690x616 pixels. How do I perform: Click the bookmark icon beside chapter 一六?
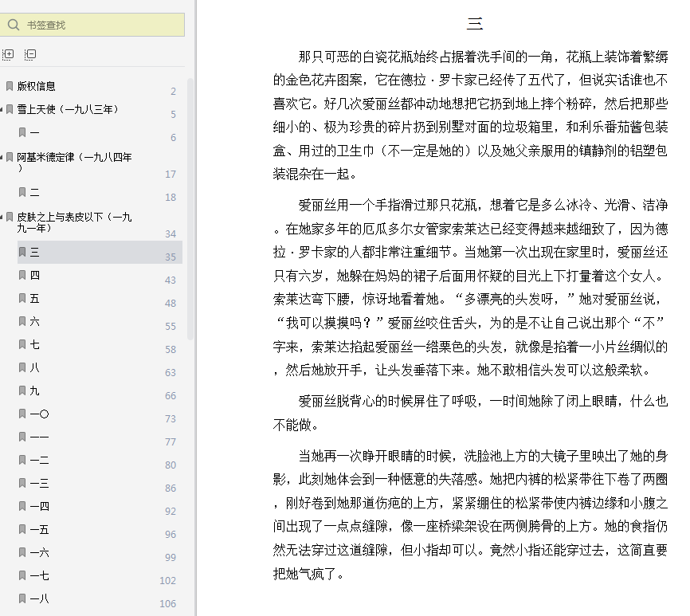[x=22, y=552]
